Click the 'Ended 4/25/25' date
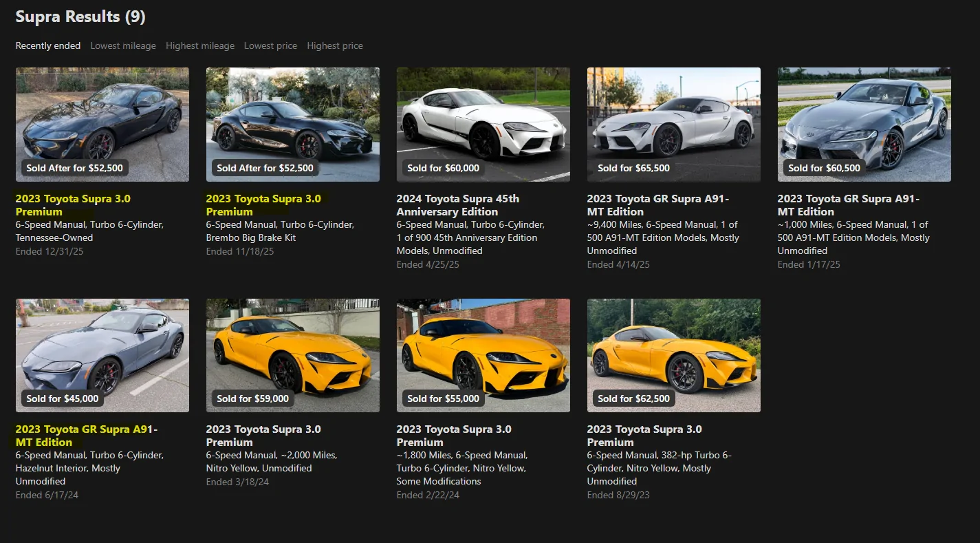This screenshot has width=980, height=543. [428, 264]
